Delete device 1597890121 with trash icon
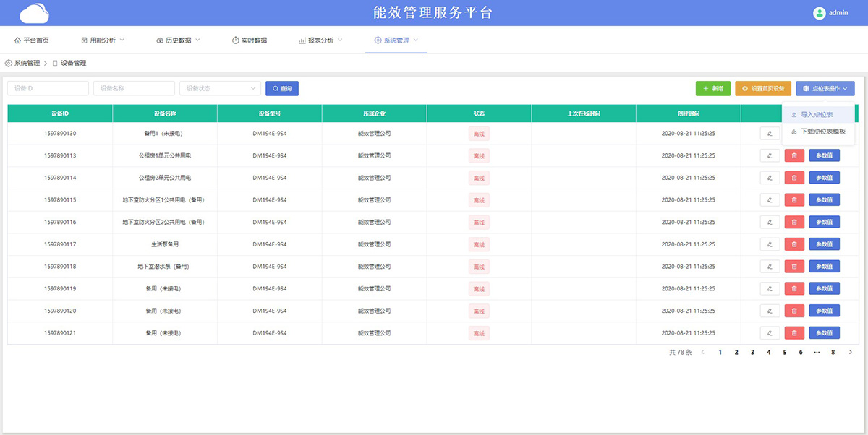 (x=794, y=333)
